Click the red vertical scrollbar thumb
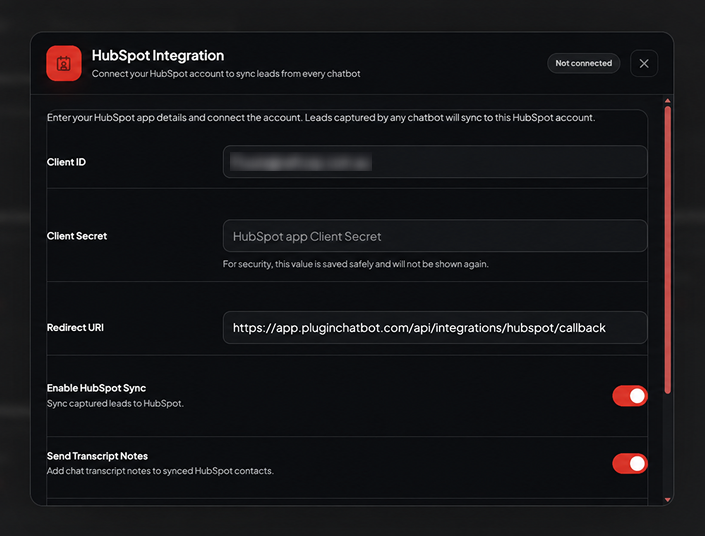705x536 pixels. click(x=667, y=250)
